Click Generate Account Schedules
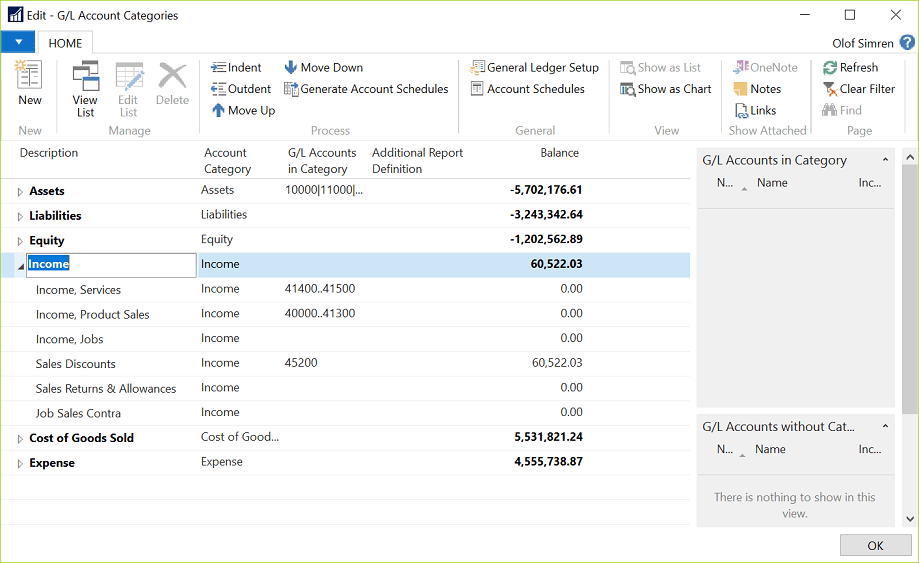Image resolution: width=919 pixels, height=563 pixels. click(366, 89)
